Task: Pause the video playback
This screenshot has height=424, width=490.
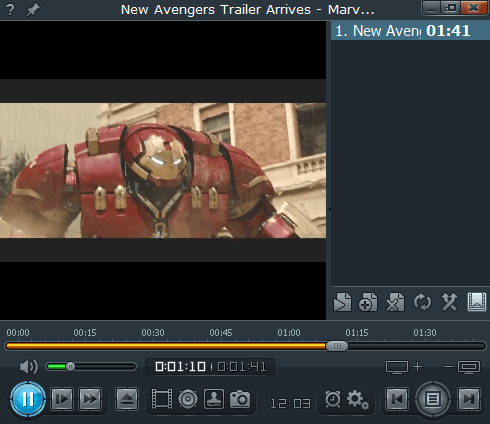Action: pyautogui.click(x=28, y=399)
